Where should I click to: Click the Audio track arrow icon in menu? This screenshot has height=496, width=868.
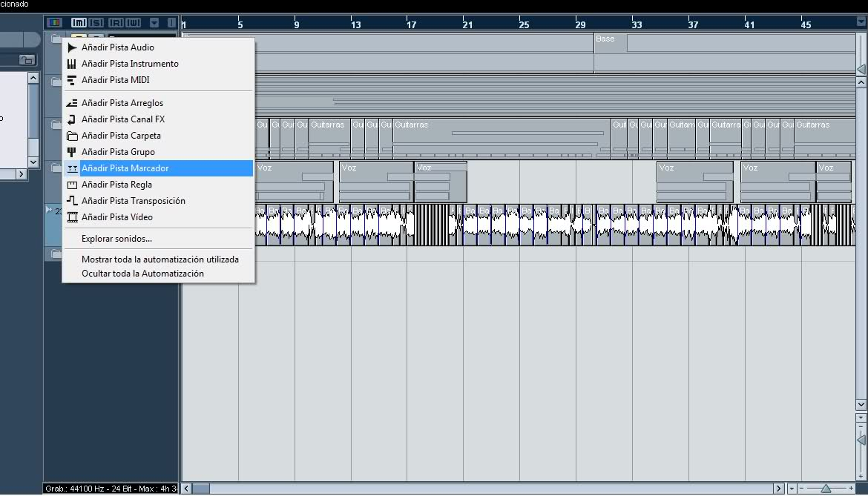72,47
